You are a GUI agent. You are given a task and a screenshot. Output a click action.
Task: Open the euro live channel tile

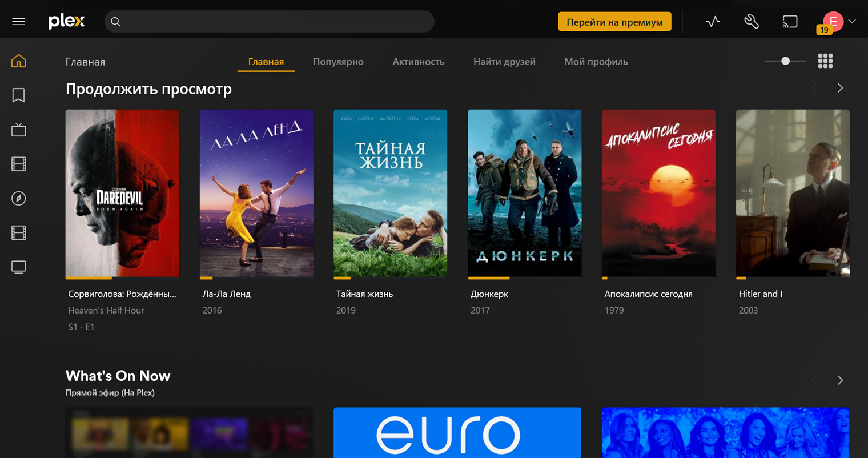pos(457,433)
